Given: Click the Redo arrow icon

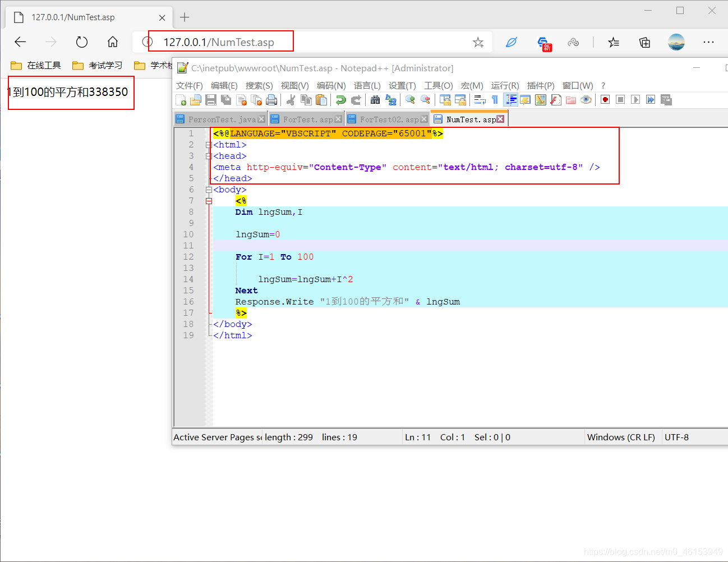Looking at the screenshot, I should pyautogui.click(x=356, y=100).
